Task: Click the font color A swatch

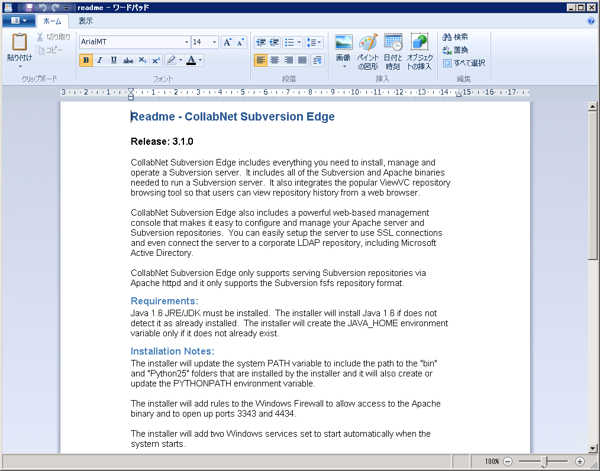Action: click(x=191, y=60)
